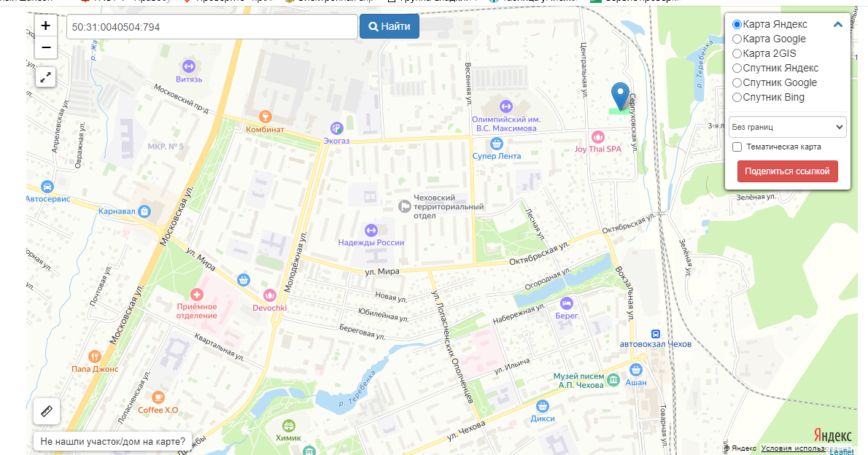This screenshot has height=455, width=868.
Task: Click the автовокзал Чехов bus station icon
Action: [656, 334]
